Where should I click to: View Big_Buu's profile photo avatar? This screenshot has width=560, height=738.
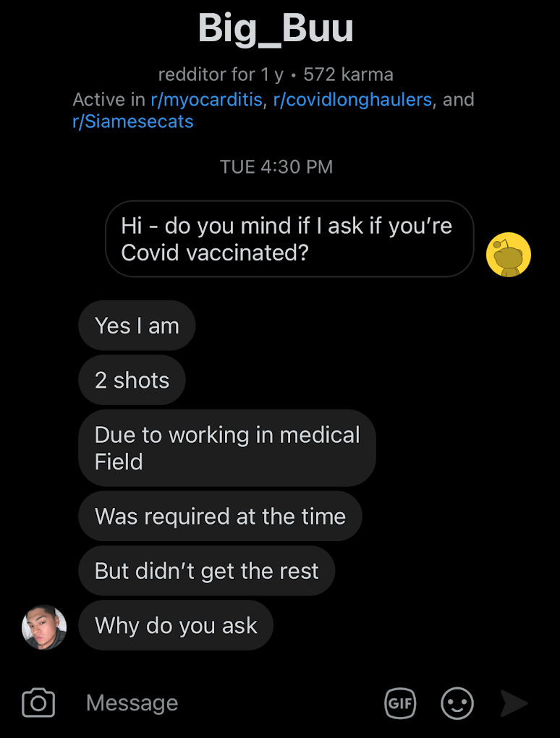pyautogui.click(x=44, y=627)
